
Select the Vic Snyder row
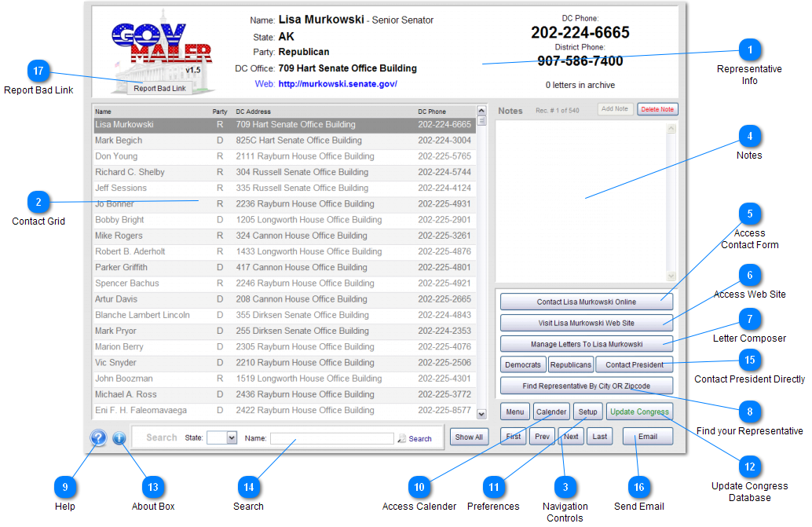(284, 363)
